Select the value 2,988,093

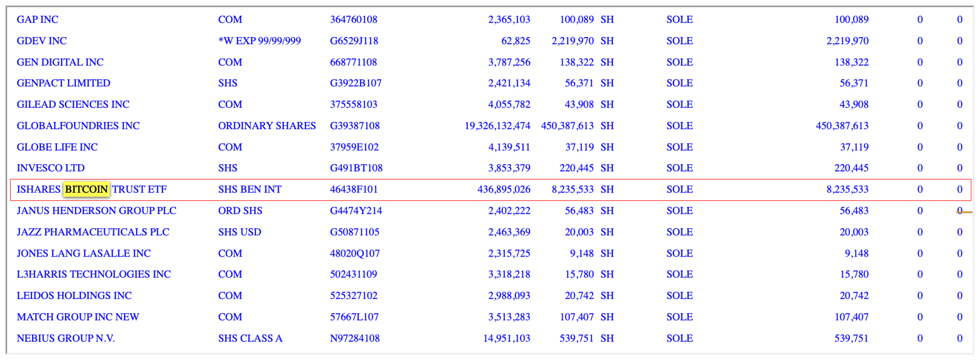pos(509,295)
